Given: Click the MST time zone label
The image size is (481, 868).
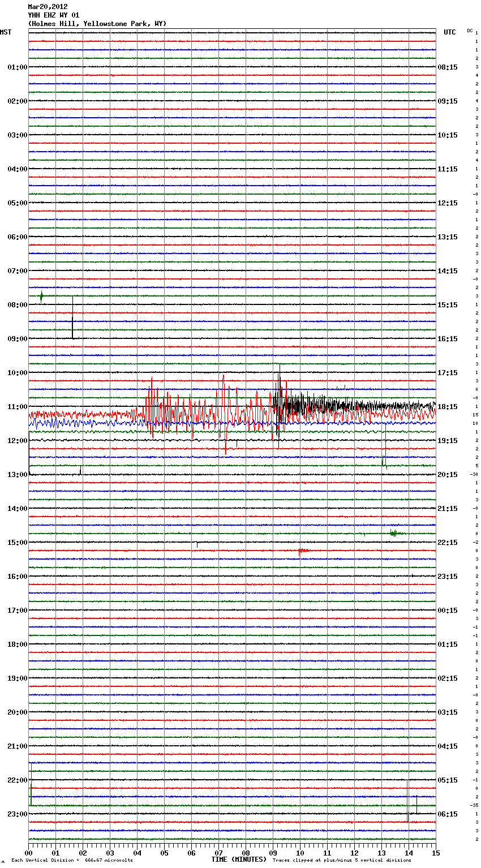Looking at the screenshot, I should pos(6,32).
